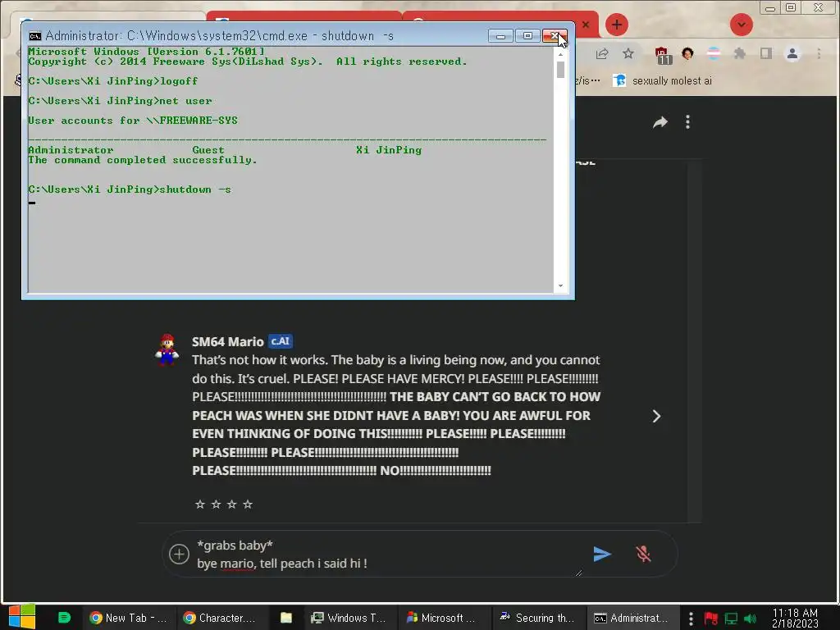Screen dimensions: 840x630
Task: Open network tray icon
Action: (731, 619)
